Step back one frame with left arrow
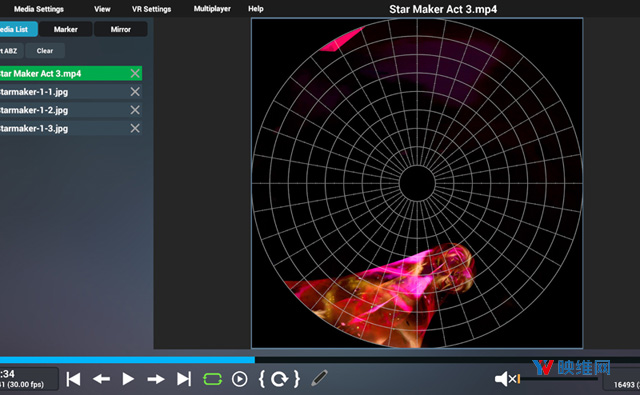Image resolution: width=640 pixels, height=395 pixels. 101,379
